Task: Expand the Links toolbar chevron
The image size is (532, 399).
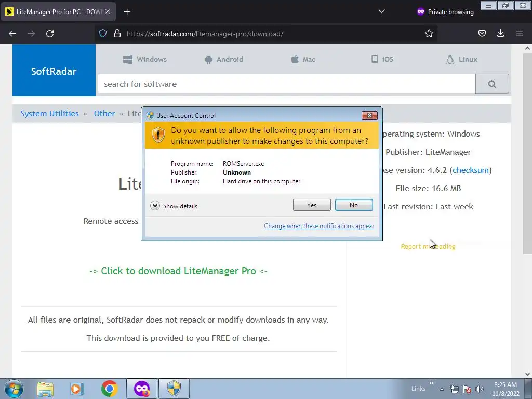Action: coord(431,383)
